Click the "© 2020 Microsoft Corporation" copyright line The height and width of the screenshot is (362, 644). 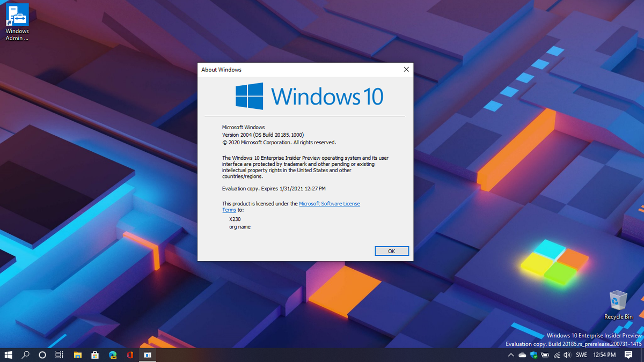tap(279, 143)
